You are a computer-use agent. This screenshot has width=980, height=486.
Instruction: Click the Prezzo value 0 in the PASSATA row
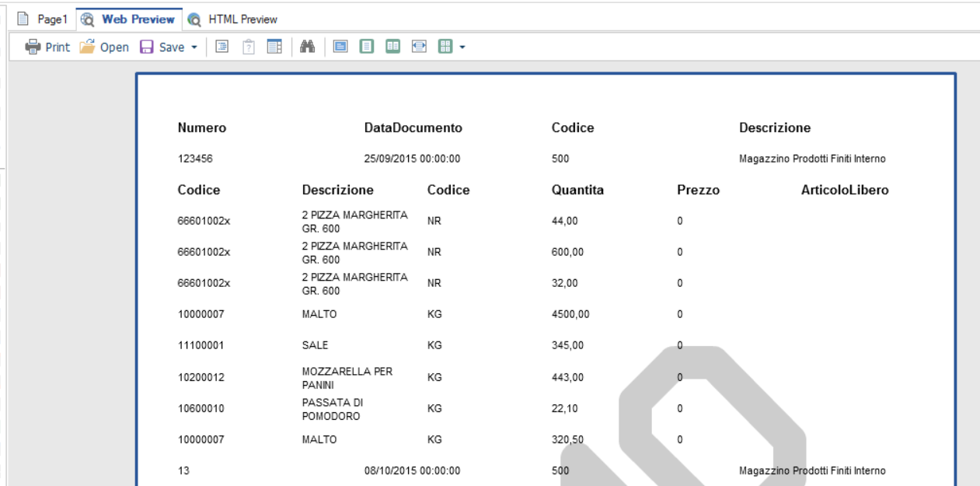pyautogui.click(x=680, y=408)
